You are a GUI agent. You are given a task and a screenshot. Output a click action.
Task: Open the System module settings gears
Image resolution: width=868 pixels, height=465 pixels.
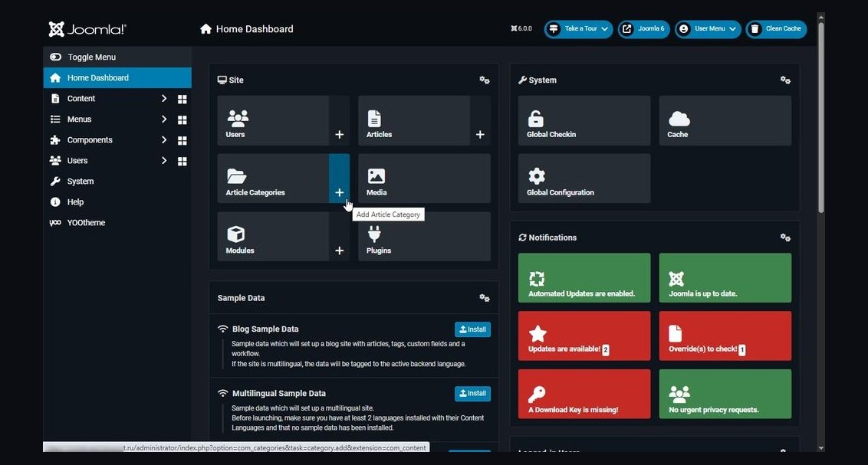click(x=785, y=80)
